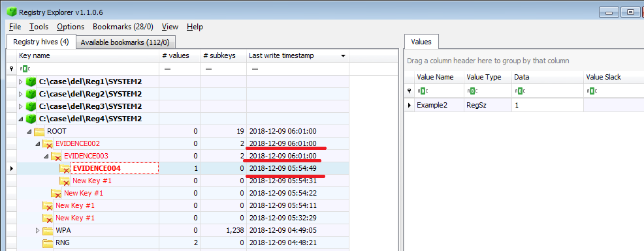Click the Reg3\SYSTEM2 hive cube icon

pos(31,107)
